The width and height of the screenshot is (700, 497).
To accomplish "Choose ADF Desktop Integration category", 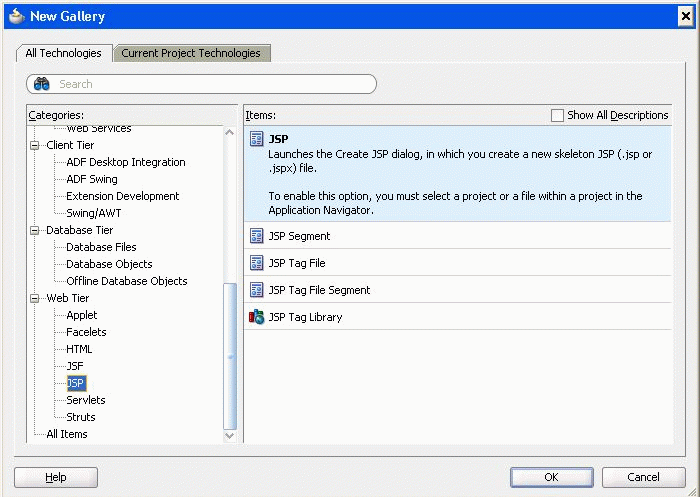I will click(x=125, y=162).
